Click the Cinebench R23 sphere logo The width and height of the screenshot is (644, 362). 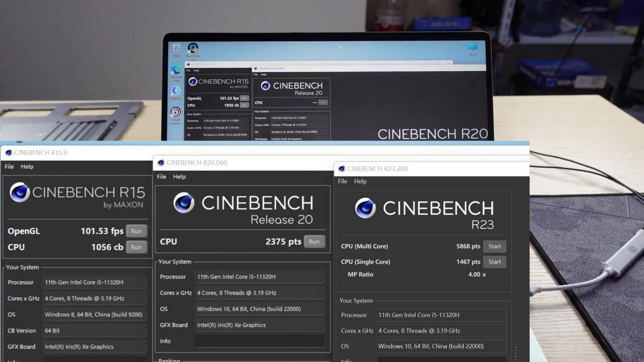coord(365,208)
